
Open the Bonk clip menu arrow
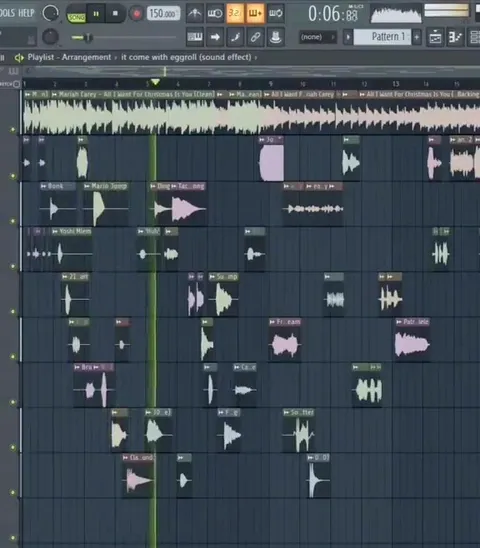44,186
